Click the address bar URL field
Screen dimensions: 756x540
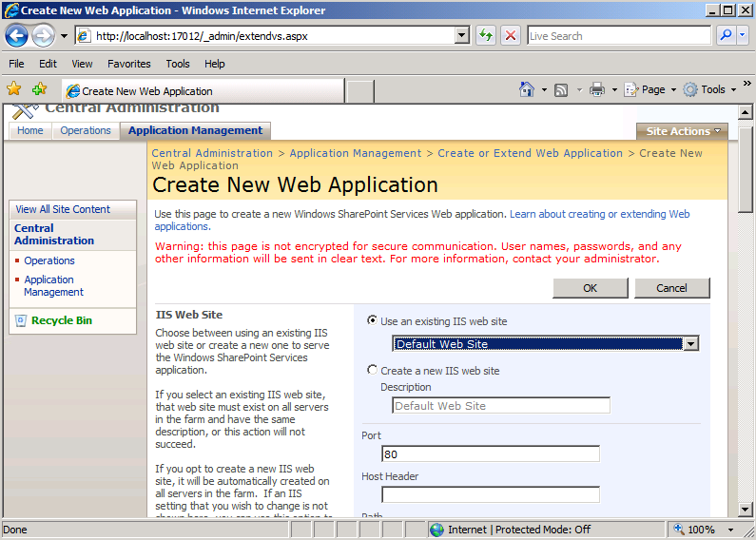click(264, 36)
